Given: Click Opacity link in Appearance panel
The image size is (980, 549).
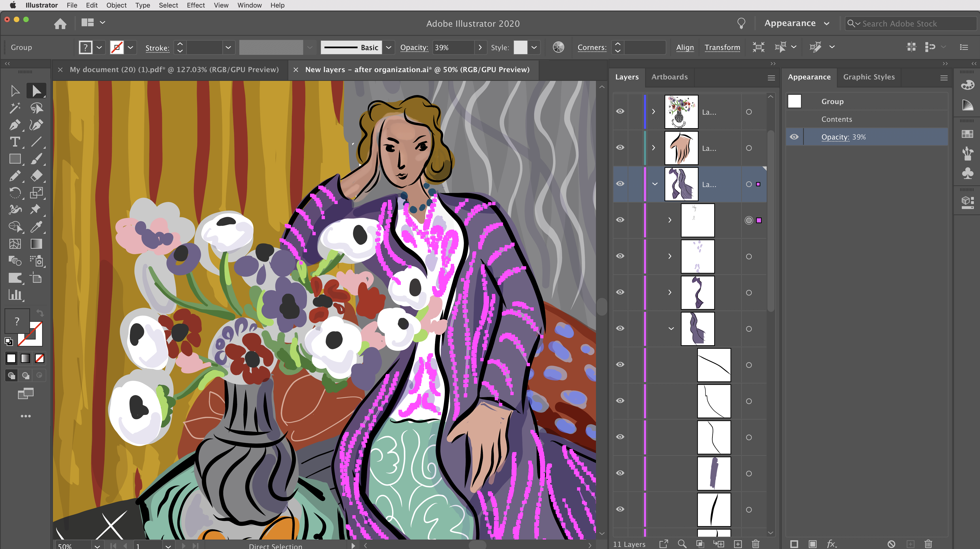Looking at the screenshot, I should coord(835,137).
